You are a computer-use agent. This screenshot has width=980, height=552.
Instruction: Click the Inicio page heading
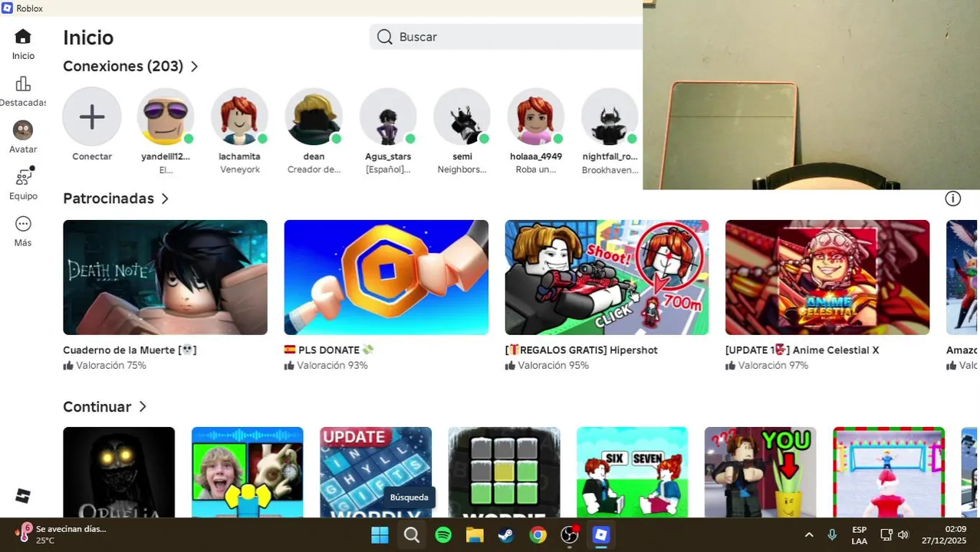[88, 38]
